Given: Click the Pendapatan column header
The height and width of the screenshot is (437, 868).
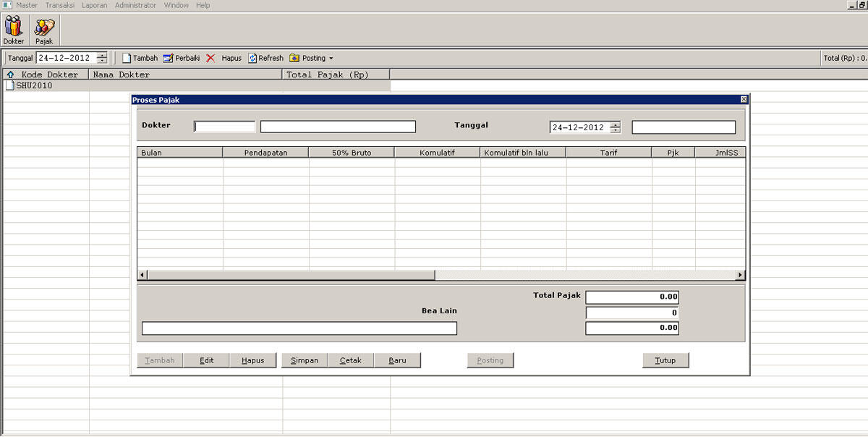Looking at the screenshot, I should click(x=265, y=153).
